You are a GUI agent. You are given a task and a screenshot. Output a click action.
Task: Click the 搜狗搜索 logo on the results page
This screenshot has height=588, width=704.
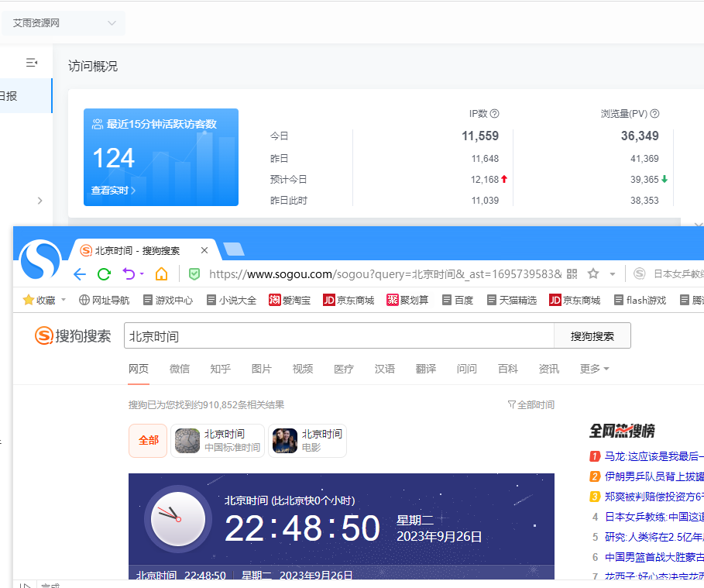tap(73, 335)
